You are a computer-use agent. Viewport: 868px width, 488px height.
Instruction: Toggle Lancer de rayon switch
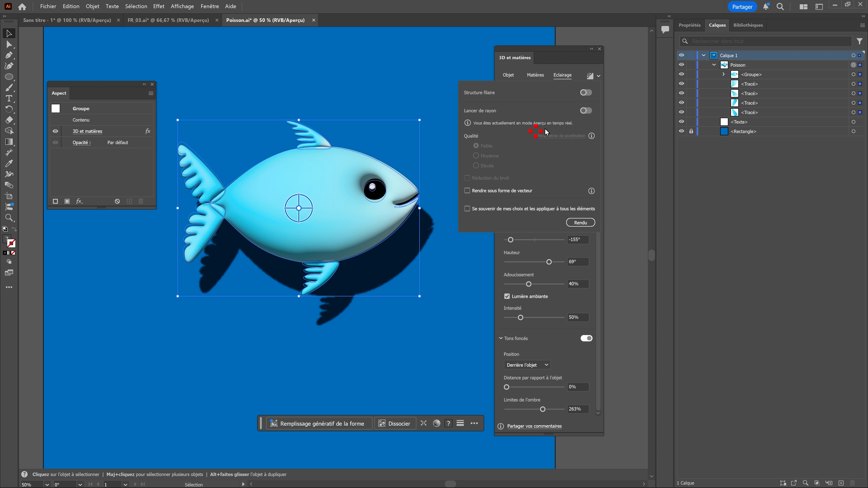coord(586,110)
